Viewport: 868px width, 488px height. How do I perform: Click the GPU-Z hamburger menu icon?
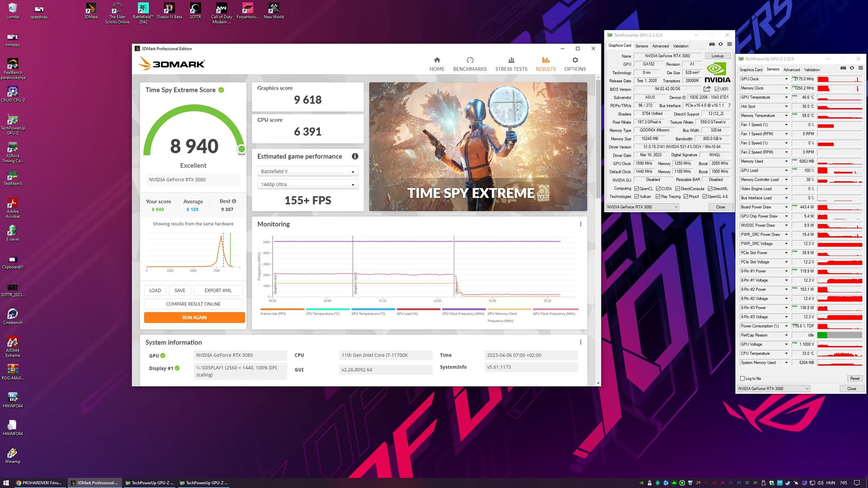coord(729,44)
